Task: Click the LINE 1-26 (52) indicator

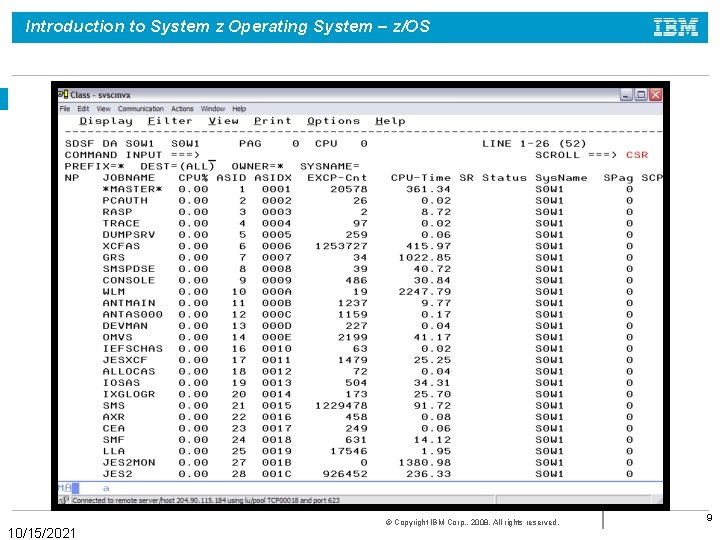Action: tap(534, 144)
